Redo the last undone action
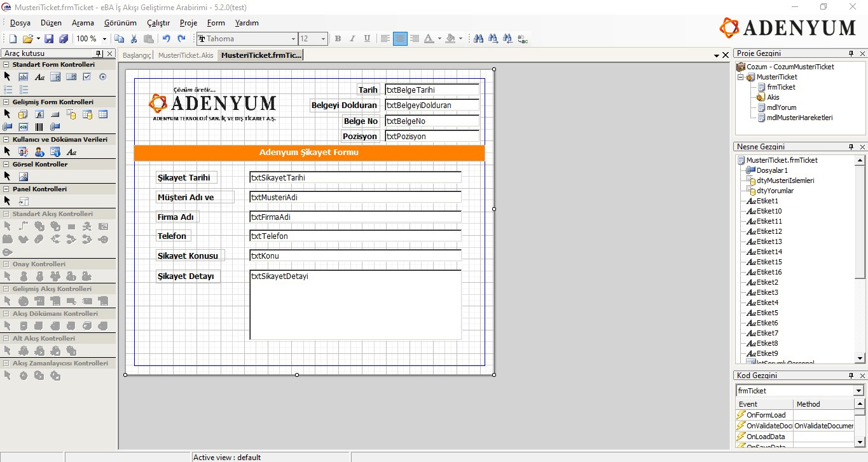Screen dimensions: 868x462 coord(181,39)
